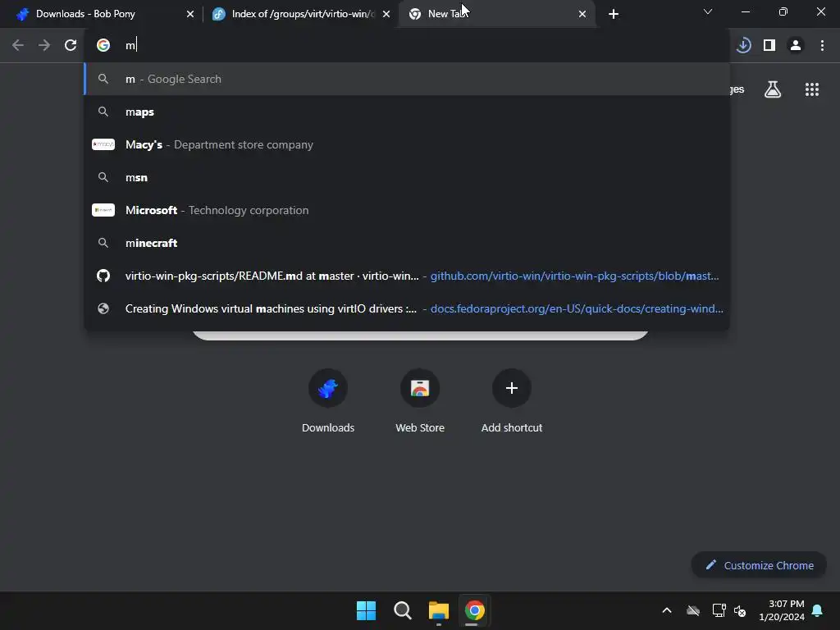
Task: Close the Downloads - Bob Pony tab
Action: coord(190,14)
